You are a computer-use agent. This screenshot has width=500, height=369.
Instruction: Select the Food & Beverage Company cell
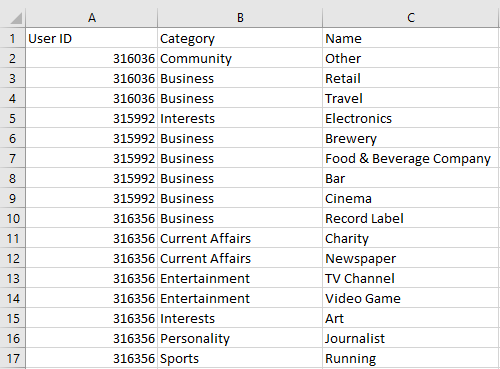point(411,158)
